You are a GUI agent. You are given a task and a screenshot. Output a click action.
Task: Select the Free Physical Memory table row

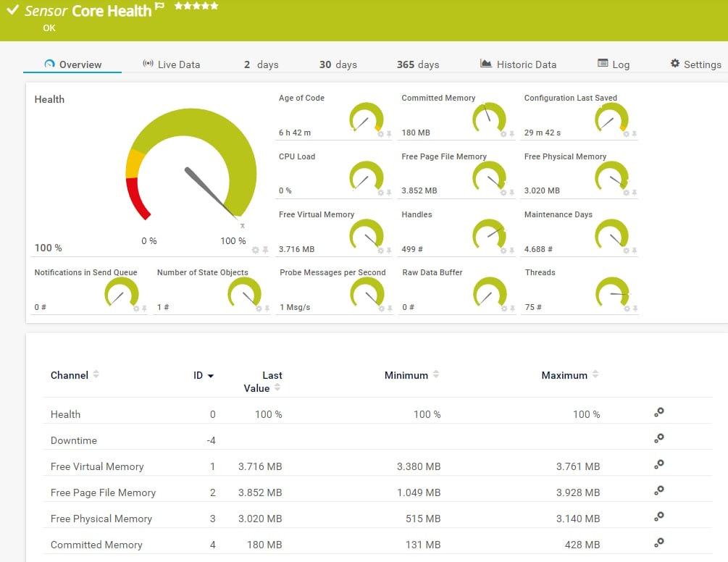point(101,519)
